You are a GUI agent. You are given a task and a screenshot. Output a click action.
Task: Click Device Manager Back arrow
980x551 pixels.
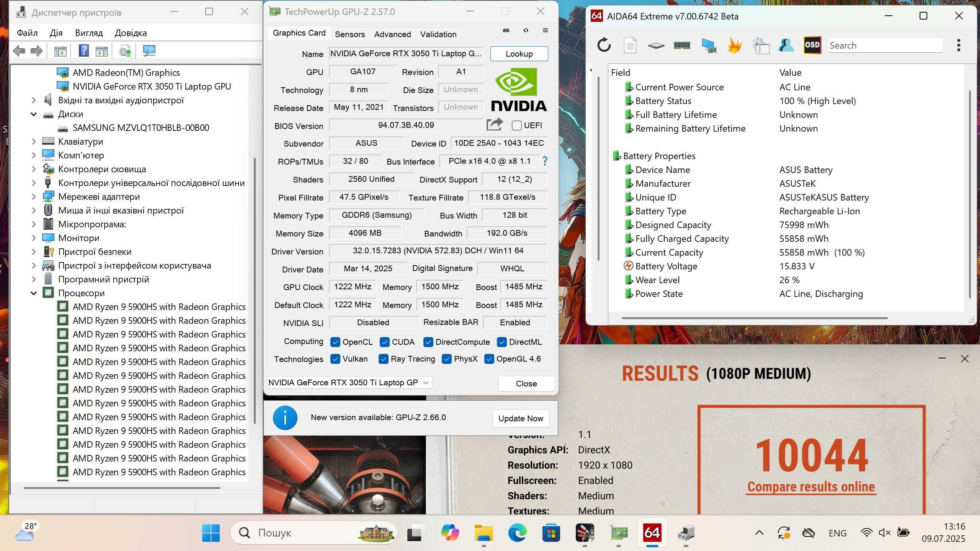pos(19,51)
